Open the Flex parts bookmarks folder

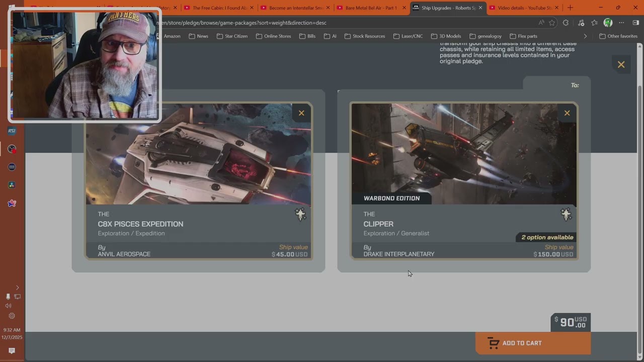point(523,36)
